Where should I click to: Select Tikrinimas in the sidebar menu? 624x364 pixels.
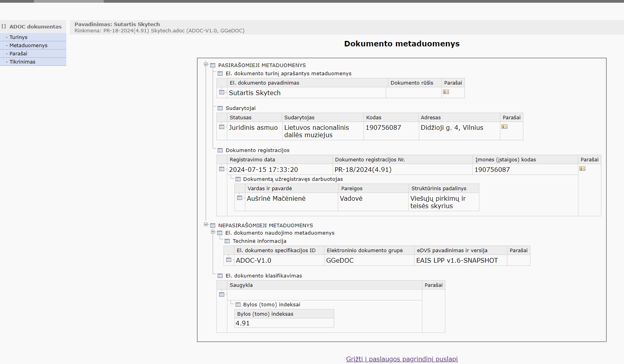point(22,62)
